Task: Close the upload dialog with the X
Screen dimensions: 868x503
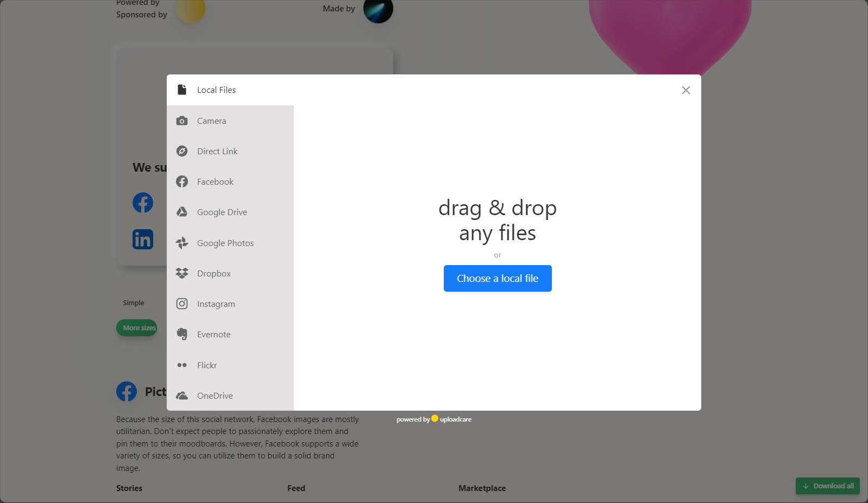Action: click(x=686, y=90)
